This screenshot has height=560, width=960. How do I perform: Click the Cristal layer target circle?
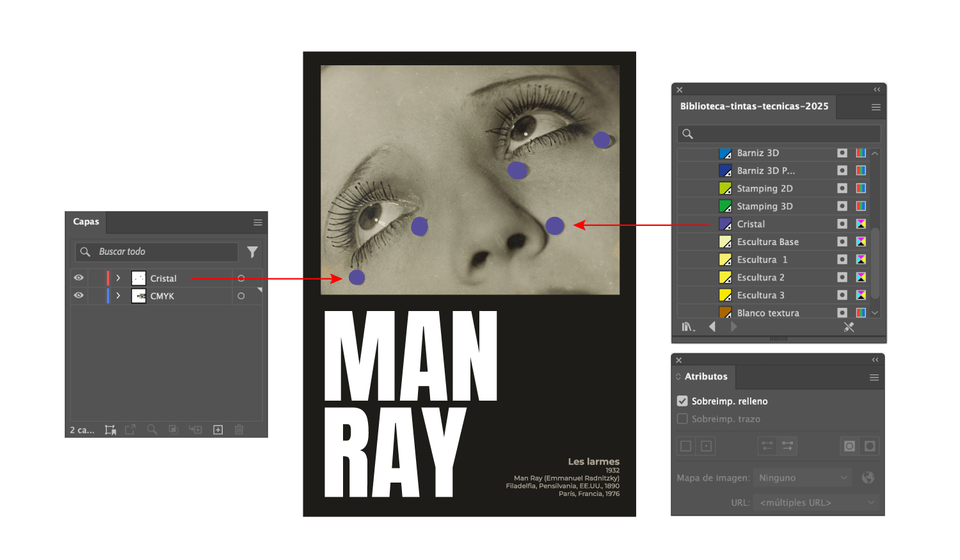coord(241,278)
